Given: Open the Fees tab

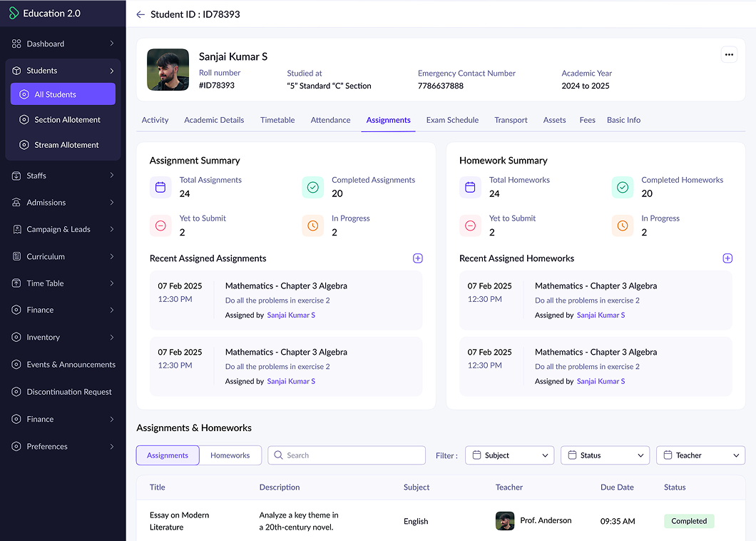Looking at the screenshot, I should pos(587,120).
